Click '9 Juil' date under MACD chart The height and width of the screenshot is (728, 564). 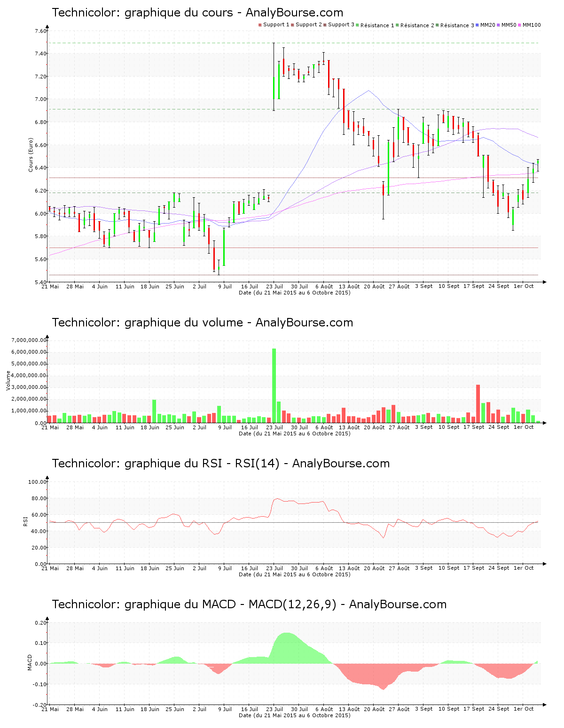click(225, 709)
